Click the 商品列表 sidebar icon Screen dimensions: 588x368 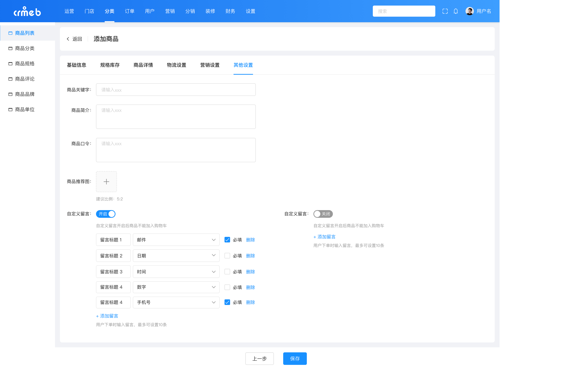pos(11,33)
